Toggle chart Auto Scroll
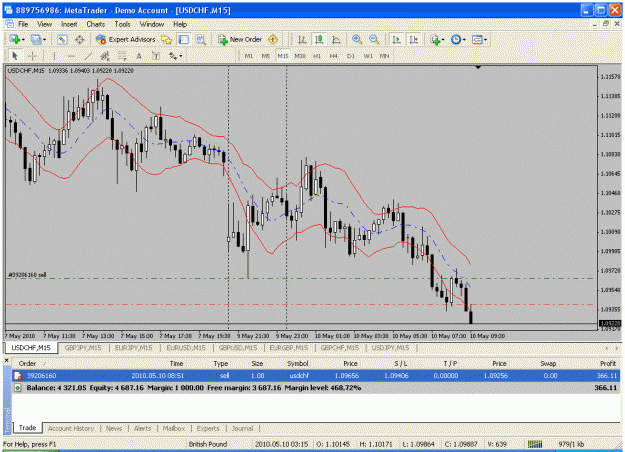This screenshot has width=625, height=452. tap(396, 39)
